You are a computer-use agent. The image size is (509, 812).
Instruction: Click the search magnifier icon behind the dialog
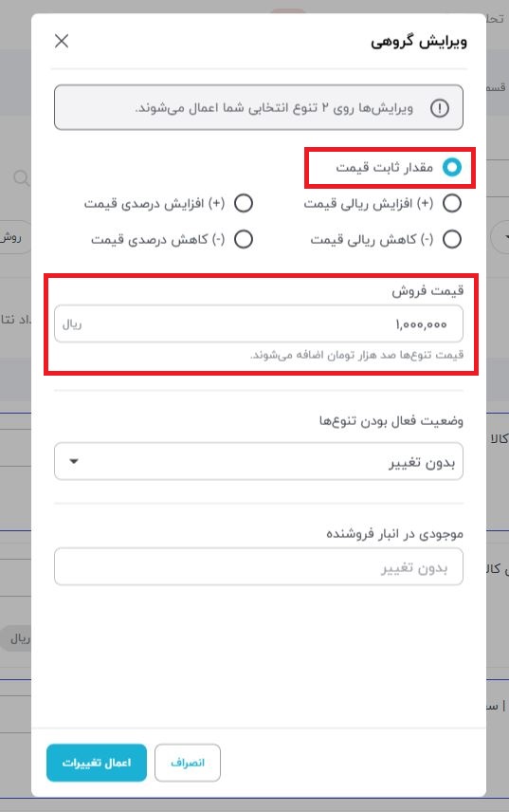tap(21, 178)
